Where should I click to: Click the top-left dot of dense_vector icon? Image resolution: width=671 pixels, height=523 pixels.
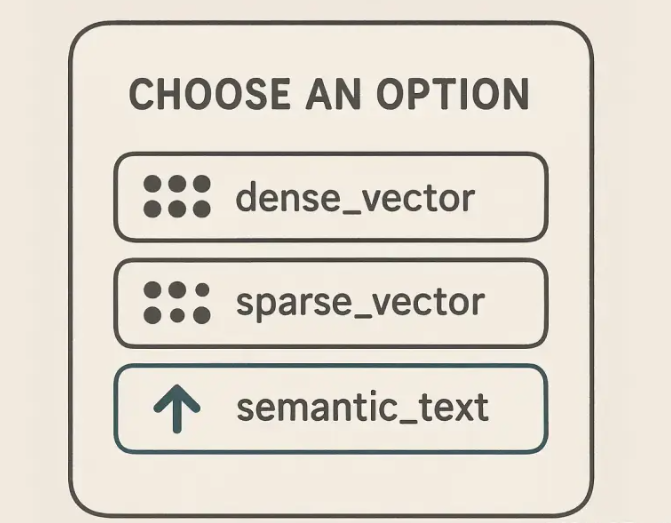(152, 184)
